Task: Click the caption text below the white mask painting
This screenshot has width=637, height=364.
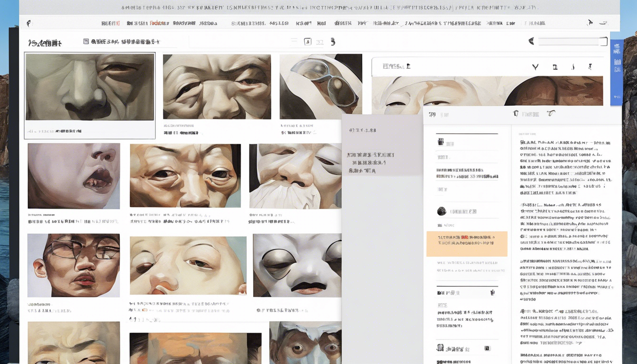Action: tap(282, 310)
